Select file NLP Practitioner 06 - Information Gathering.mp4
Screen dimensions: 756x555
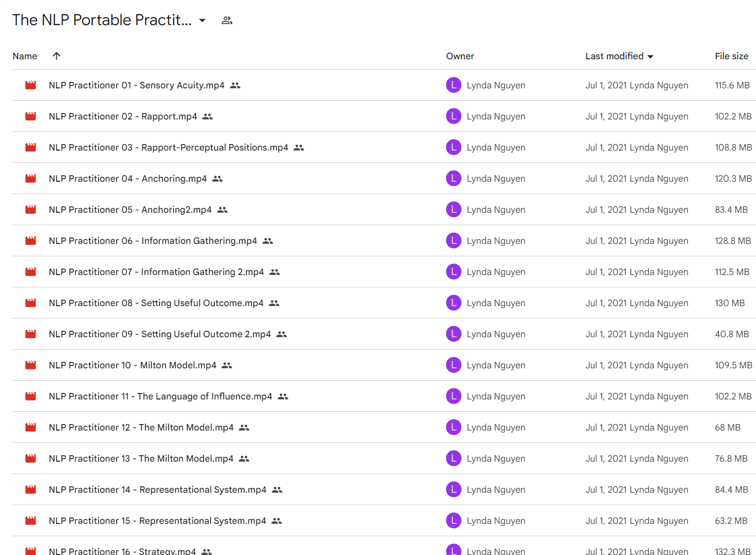(x=153, y=241)
